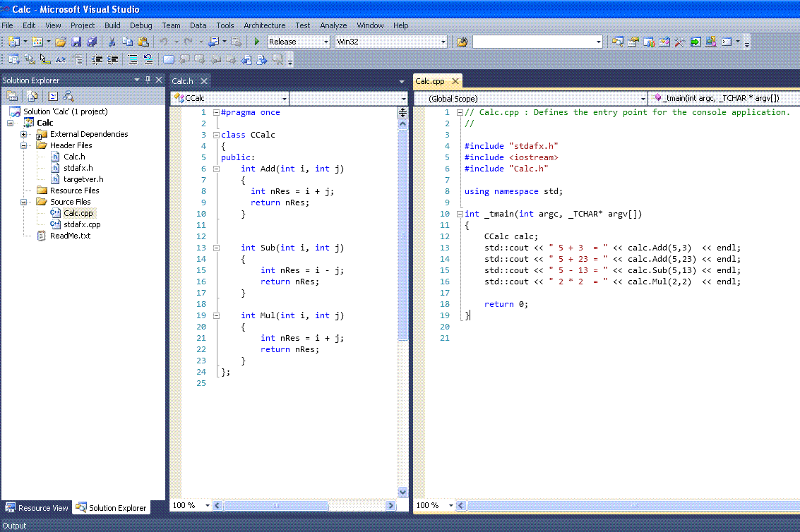This screenshot has height=532, width=800.
Task: Collapse the class CCalc code block
Action: coord(216,135)
